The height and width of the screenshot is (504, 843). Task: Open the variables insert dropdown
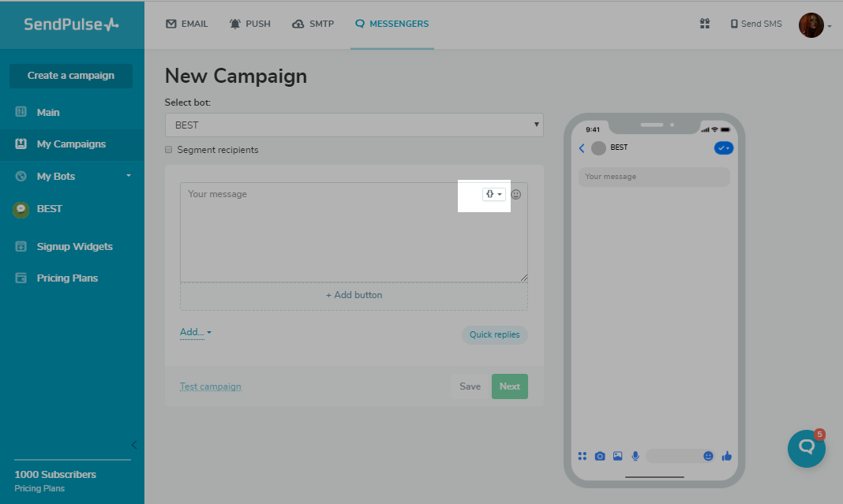point(493,194)
